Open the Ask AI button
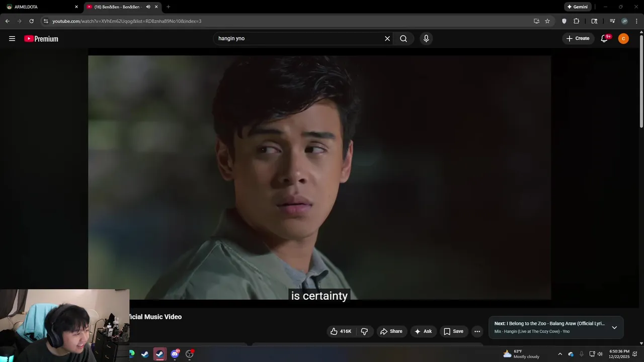 point(423,331)
